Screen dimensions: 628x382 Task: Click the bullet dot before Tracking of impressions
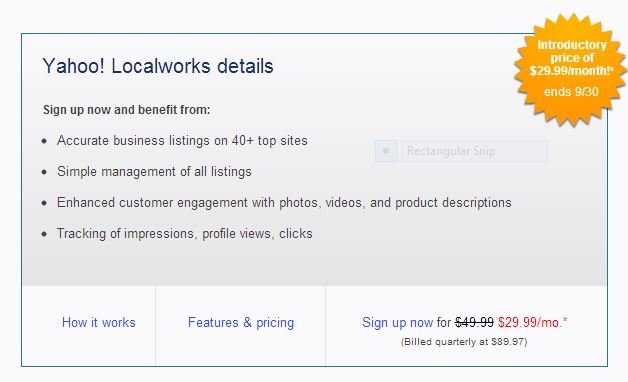pos(44,234)
